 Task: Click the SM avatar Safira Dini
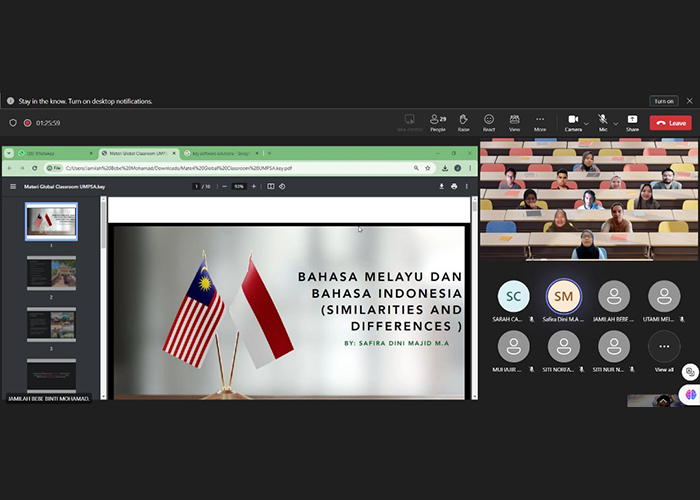(x=563, y=296)
